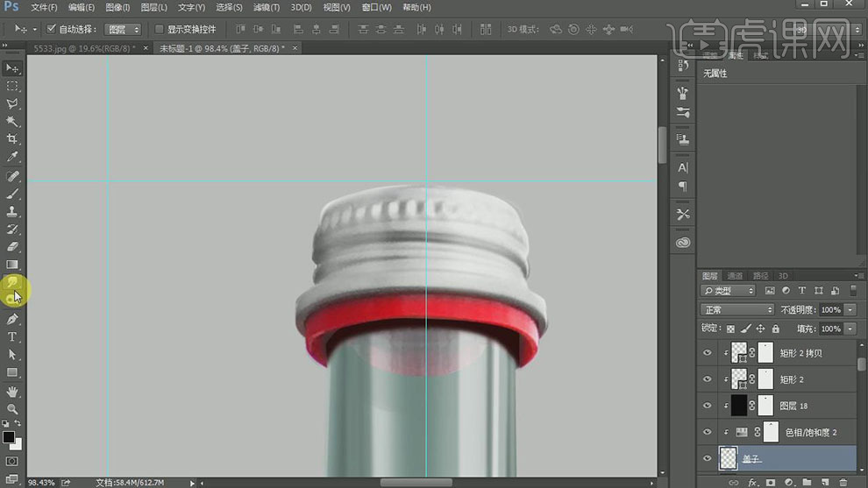Open the 窗口(W) menu

[376, 7]
